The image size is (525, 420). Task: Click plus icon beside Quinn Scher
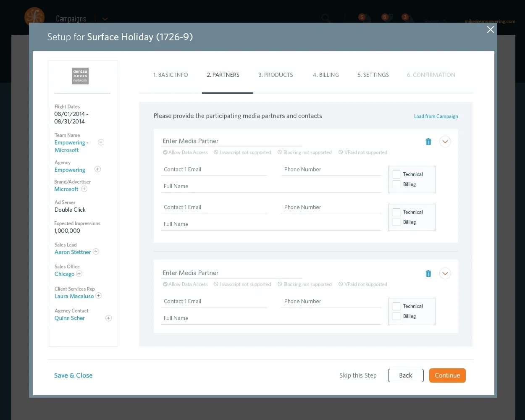[x=108, y=318]
